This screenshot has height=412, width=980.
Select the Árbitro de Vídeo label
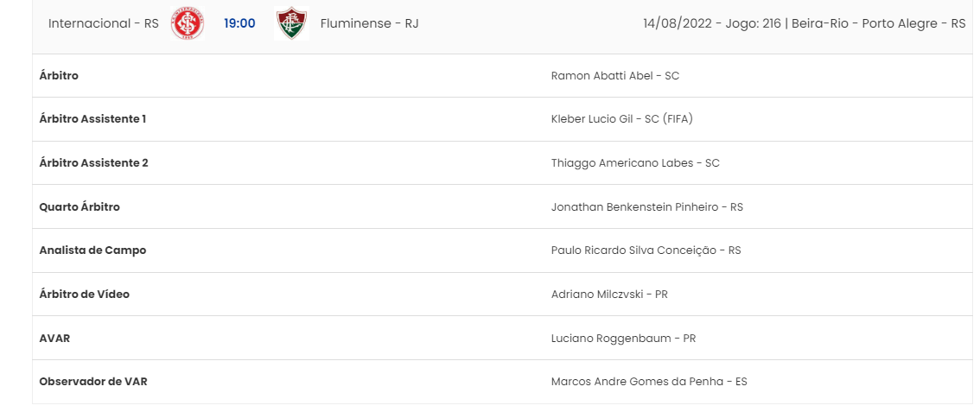tap(85, 294)
